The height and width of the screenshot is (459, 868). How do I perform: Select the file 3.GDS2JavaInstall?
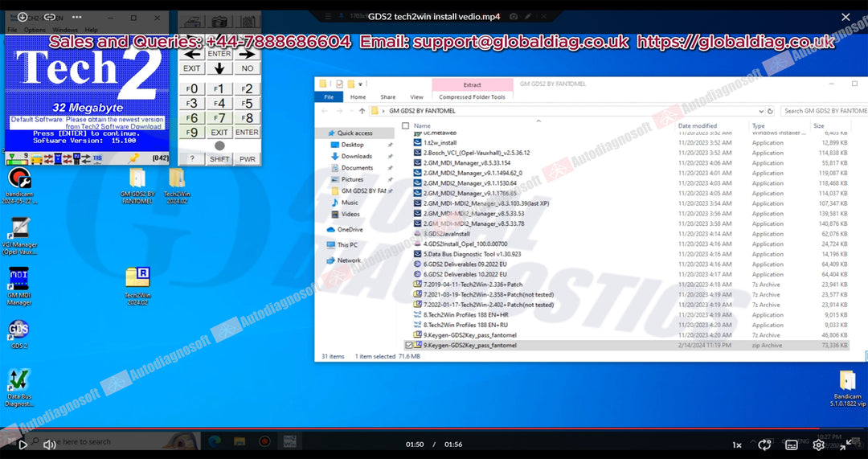447,234
